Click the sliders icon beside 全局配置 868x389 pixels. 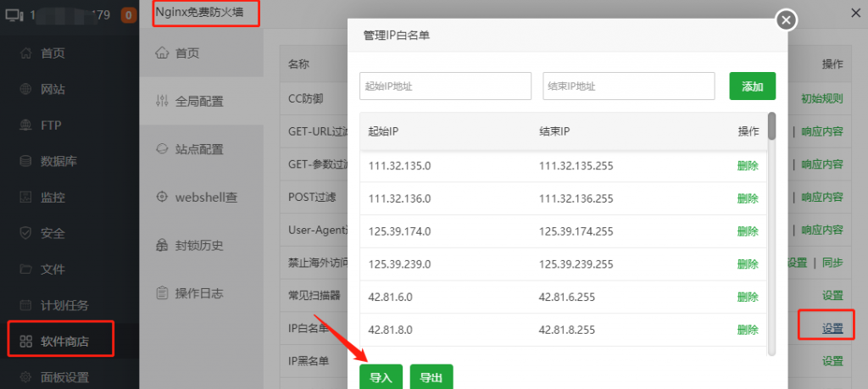[x=162, y=101]
